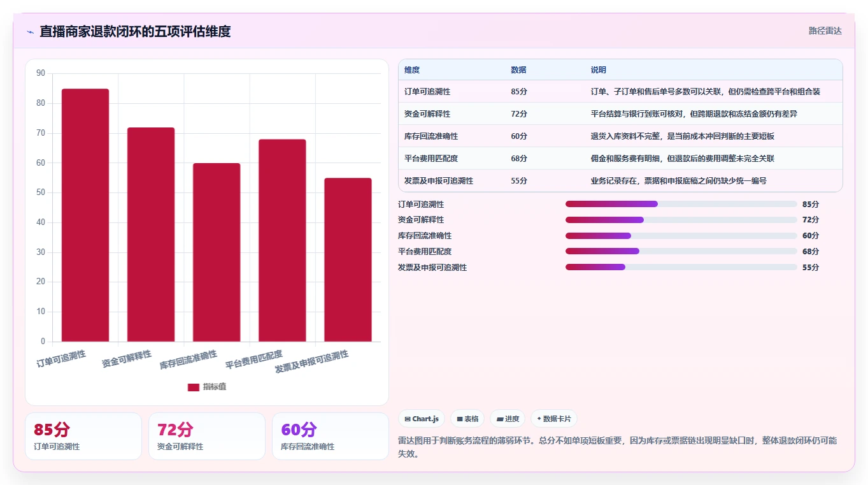
Task: Click the lightning icon beside the title
Action: pyautogui.click(x=30, y=31)
